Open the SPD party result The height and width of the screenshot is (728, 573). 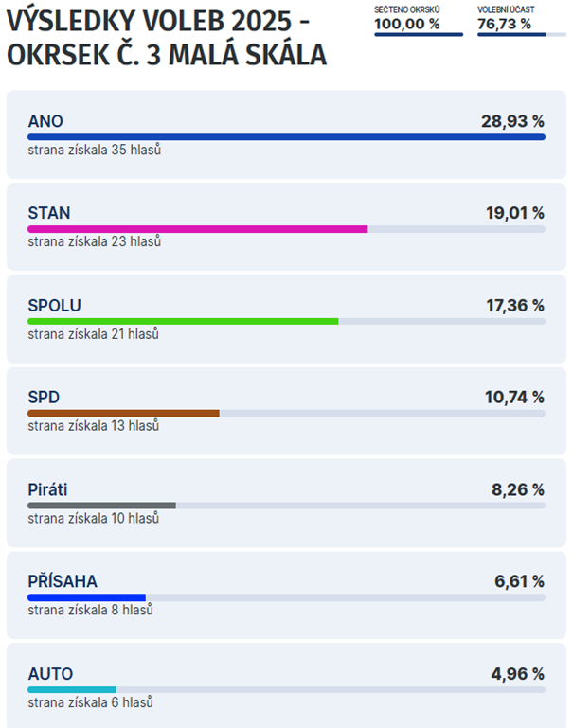(x=44, y=397)
